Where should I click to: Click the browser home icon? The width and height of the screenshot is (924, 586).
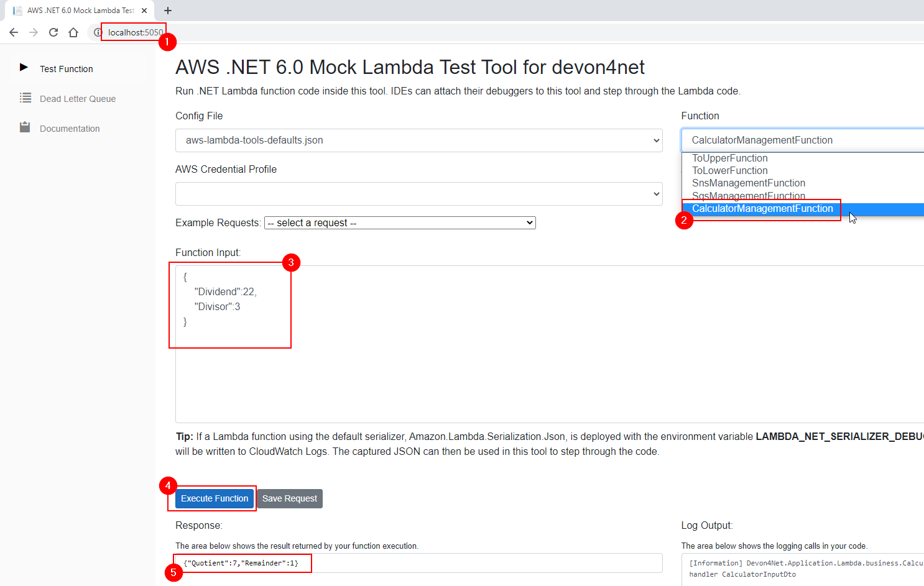point(73,32)
